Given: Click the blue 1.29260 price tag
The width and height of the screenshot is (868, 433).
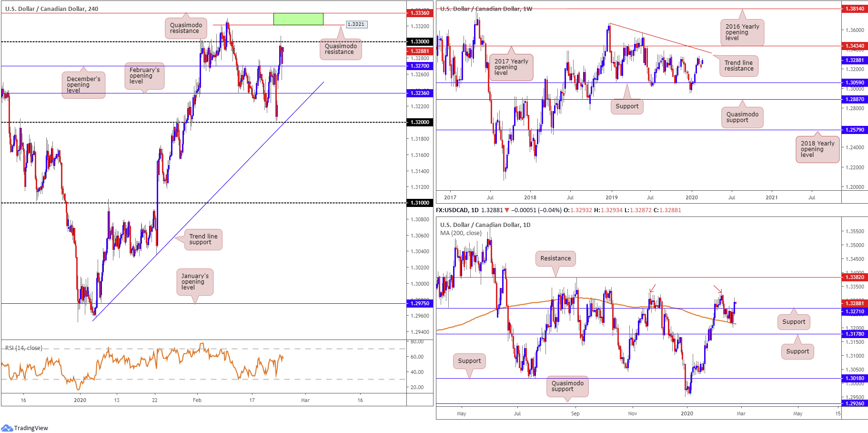Looking at the screenshot, I should 855,404.
